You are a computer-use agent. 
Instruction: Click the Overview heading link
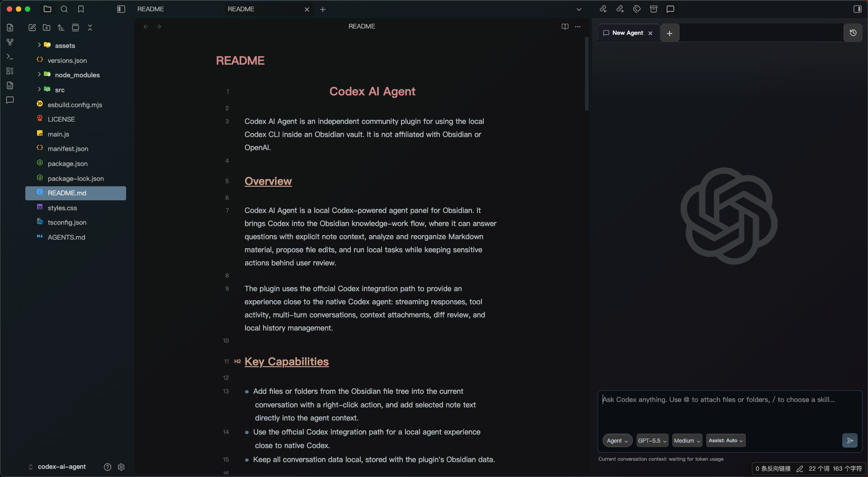click(268, 181)
